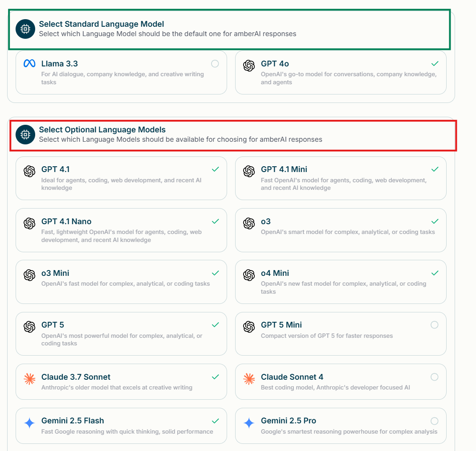476x451 pixels.
Task: Uncheck the GPT 4o standard model checkmark
Action: coord(435,64)
